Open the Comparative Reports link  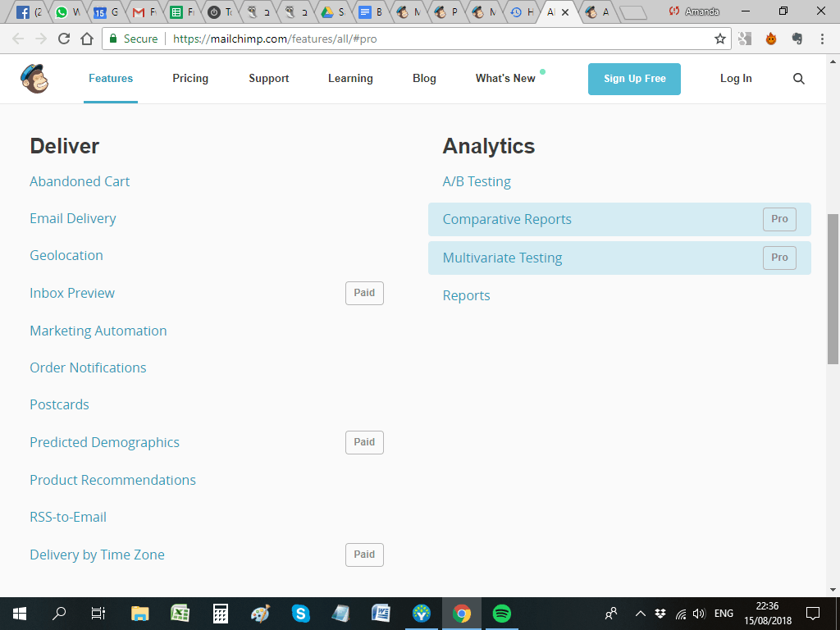[x=507, y=219]
